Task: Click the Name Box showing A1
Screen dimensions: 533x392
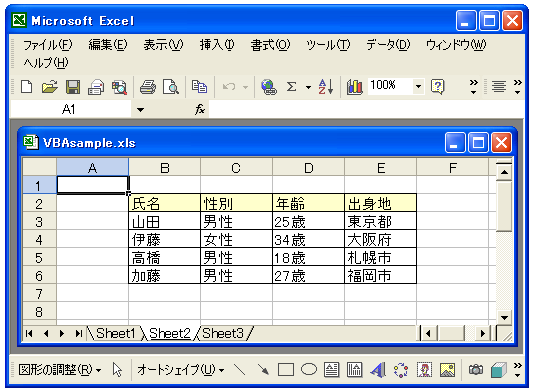Action: (71, 109)
